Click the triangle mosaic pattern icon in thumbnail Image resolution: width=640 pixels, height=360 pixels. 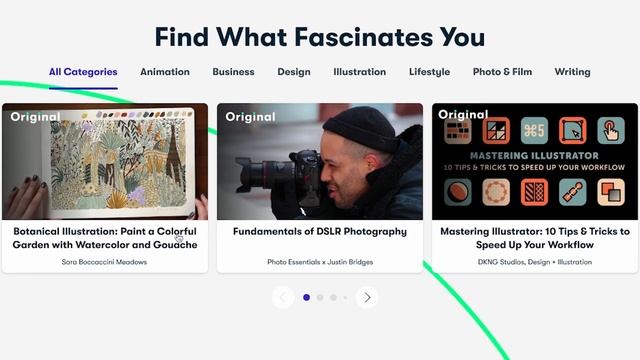pyautogui.click(x=496, y=131)
